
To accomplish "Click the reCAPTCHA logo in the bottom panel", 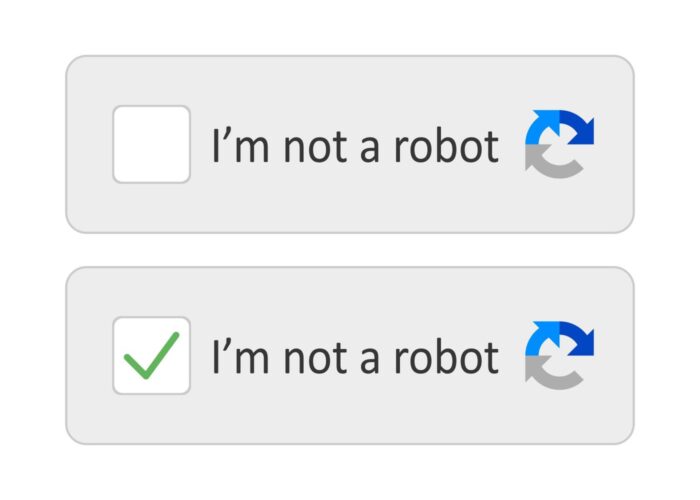I will tap(559, 355).
